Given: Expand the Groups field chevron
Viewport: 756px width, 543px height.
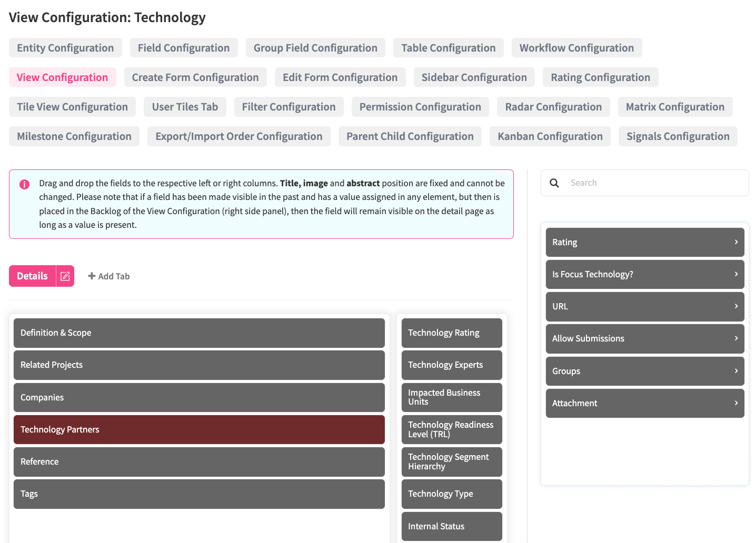Looking at the screenshot, I should coord(736,371).
